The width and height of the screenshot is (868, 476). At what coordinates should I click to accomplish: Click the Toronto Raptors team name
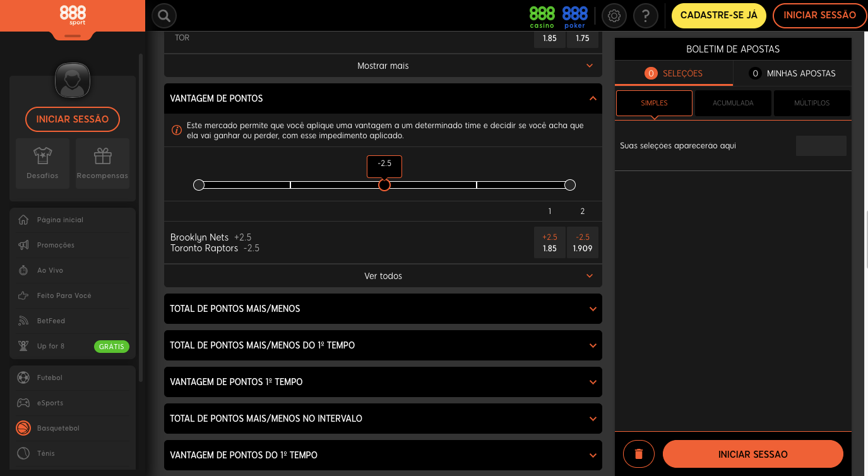(205, 248)
